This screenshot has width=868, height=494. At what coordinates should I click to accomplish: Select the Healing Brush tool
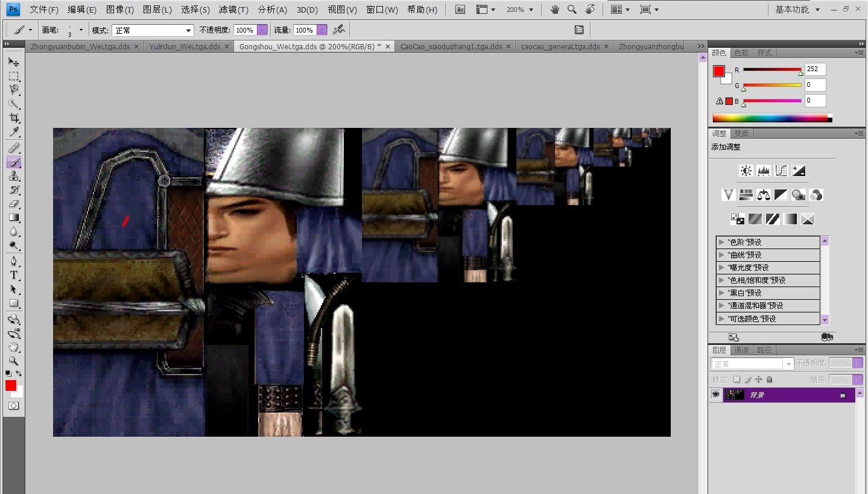click(x=13, y=148)
